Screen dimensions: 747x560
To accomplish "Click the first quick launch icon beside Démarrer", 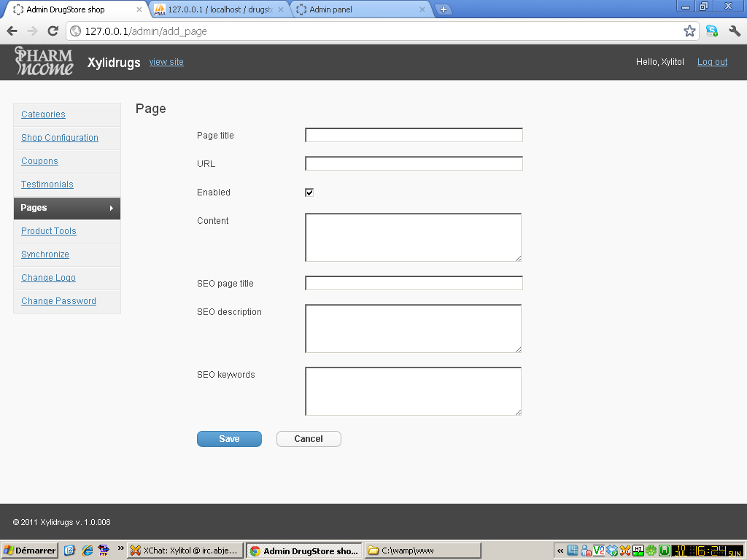I will pyautogui.click(x=69, y=550).
